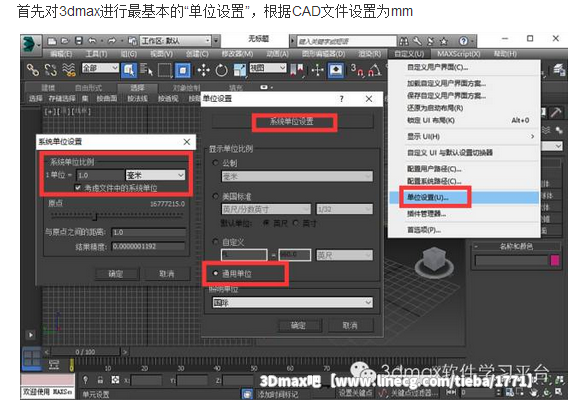572x400 pixels.
Task: Open the 全部 selection filter dropdown
Action: [100, 68]
